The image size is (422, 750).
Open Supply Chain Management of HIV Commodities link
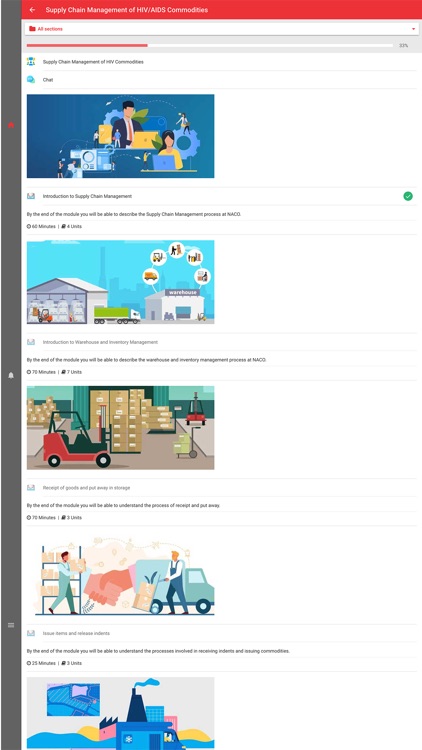pos(93,62)
